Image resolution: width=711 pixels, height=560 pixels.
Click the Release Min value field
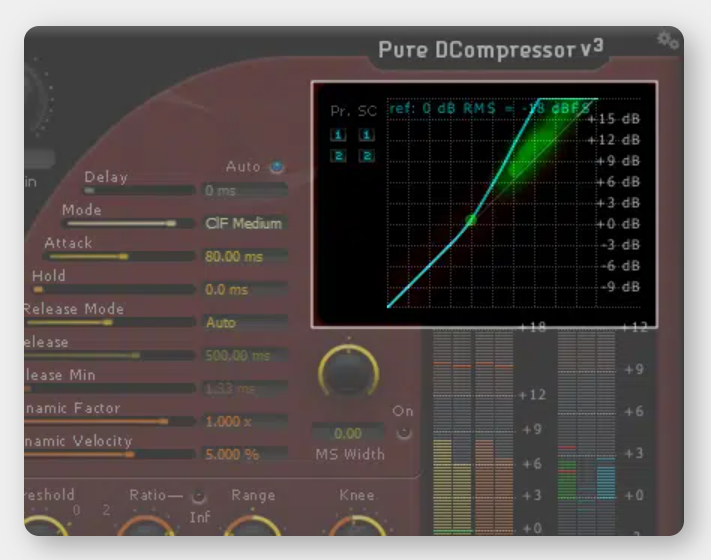(245, 389)
